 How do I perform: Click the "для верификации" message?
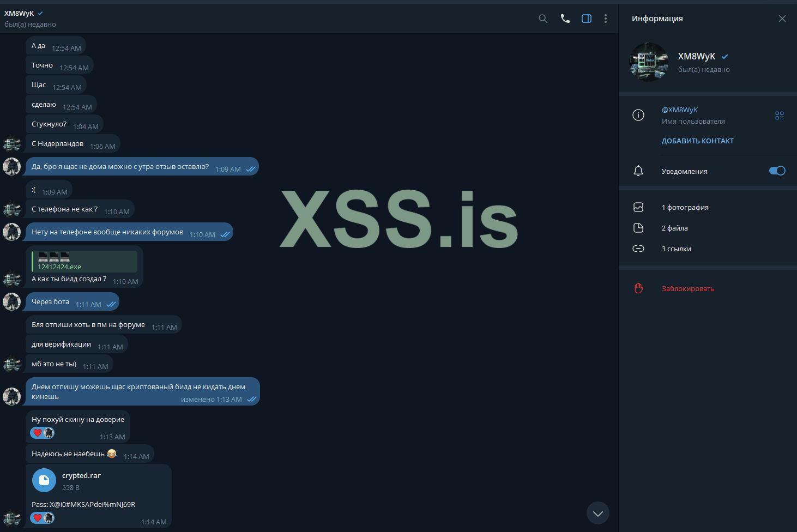coord(77,344)
